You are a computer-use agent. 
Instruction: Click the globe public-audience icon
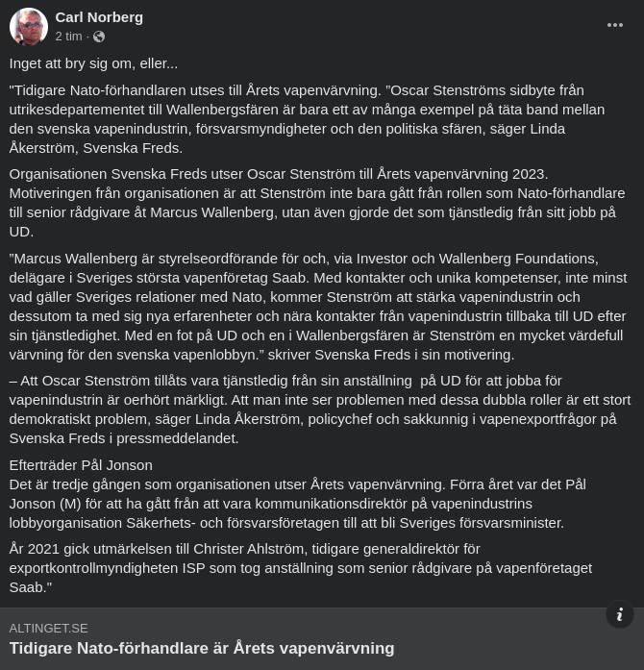pyautogui.click(x=99, y=37)
